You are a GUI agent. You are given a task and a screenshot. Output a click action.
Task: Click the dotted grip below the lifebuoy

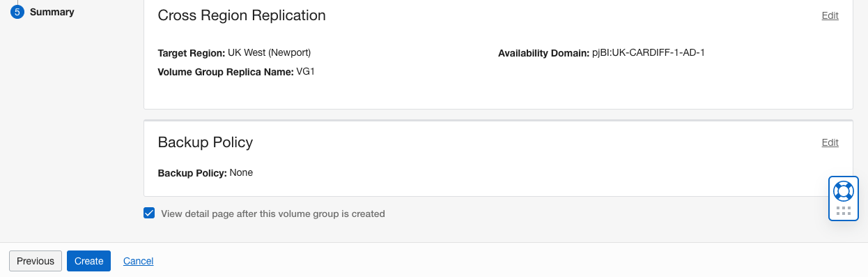coord(843,211)
